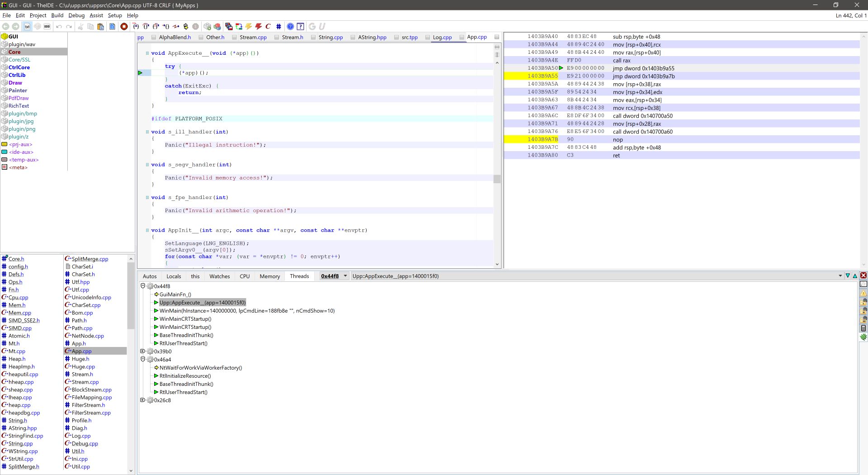Screen dimensions: 868x475
Task: Toggle fold marker beside AppExecute__ function
Action: [147, 53]
